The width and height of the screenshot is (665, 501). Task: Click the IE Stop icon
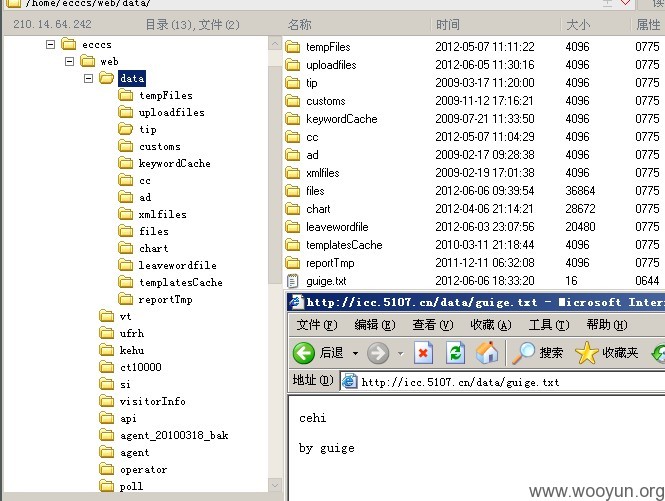click(423, 353)
